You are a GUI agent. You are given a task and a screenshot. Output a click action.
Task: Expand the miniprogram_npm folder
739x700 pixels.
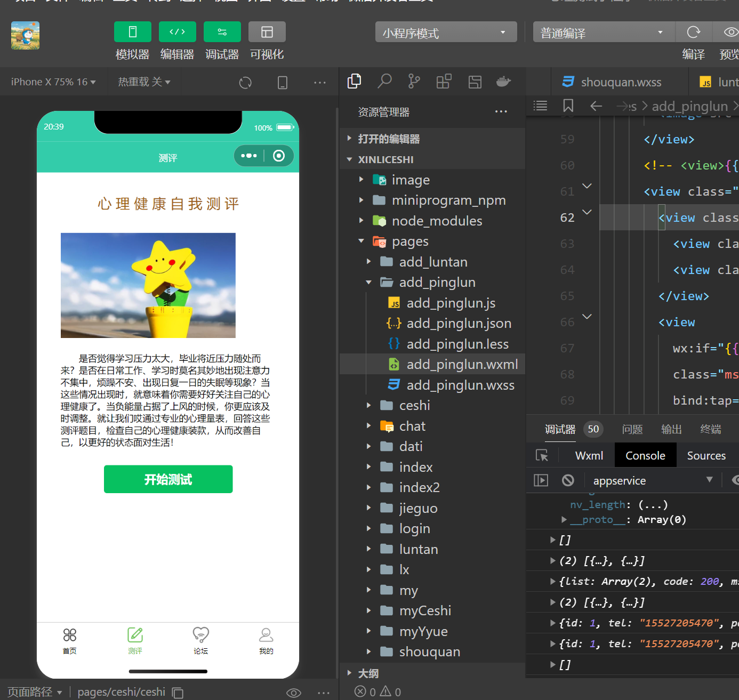432,200
